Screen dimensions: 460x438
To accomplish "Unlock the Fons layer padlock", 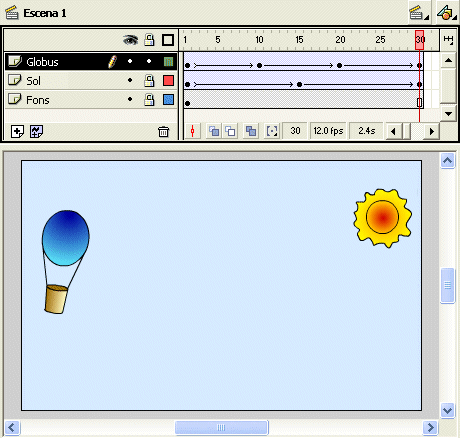I will 149,99.
